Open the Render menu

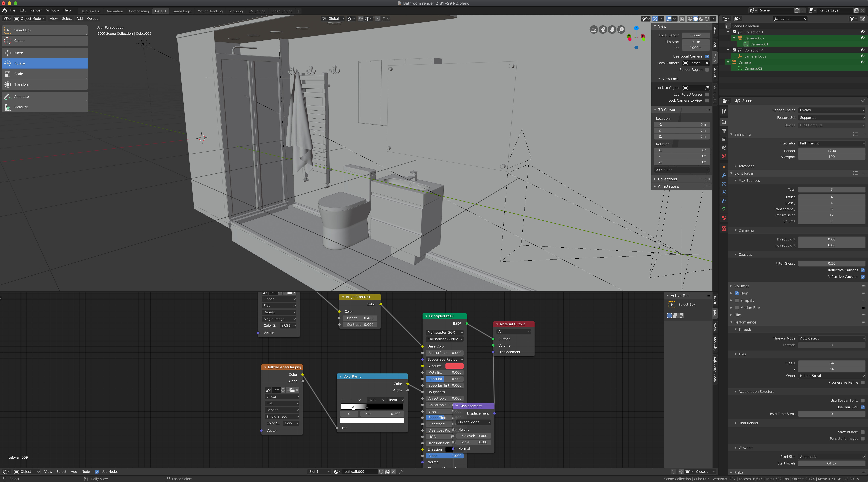(x=36, y=10)
